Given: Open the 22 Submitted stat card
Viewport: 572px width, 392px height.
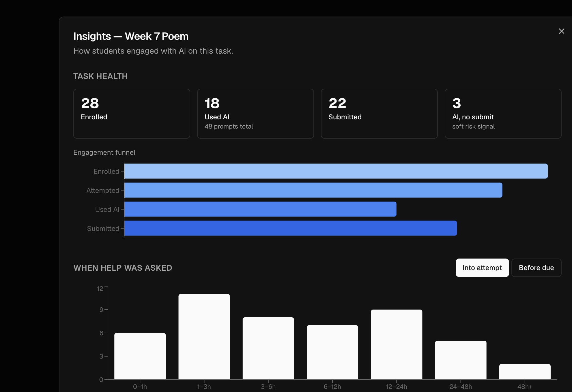Looking at the screenshot, I should click(379, 114).
